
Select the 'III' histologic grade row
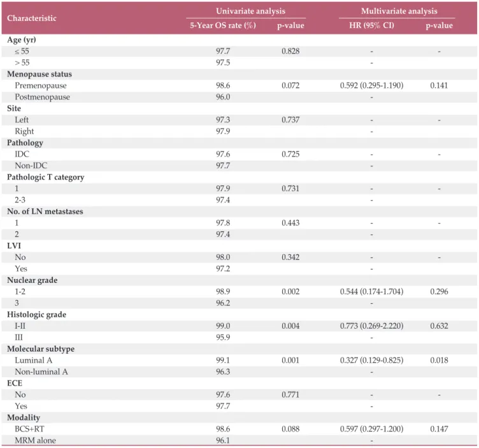(19, 337)
